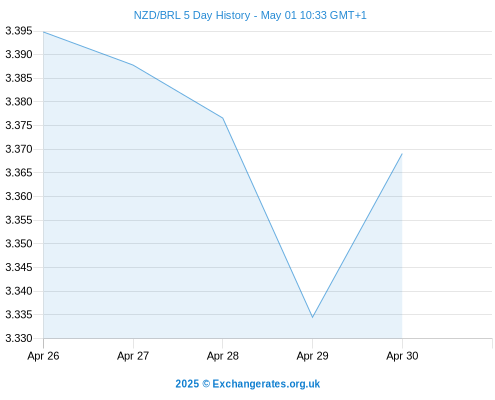Select the Apr 28 x-axis label
This screenshot has width=495, height=400.
(x=223, y=356)
